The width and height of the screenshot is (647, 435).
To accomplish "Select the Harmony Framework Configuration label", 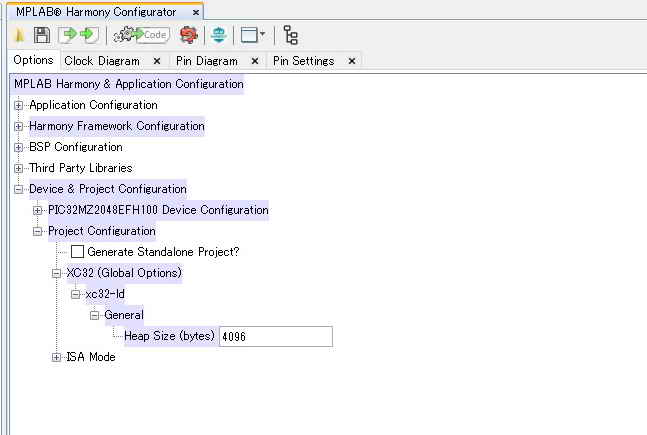I will (x=117, y=126).
